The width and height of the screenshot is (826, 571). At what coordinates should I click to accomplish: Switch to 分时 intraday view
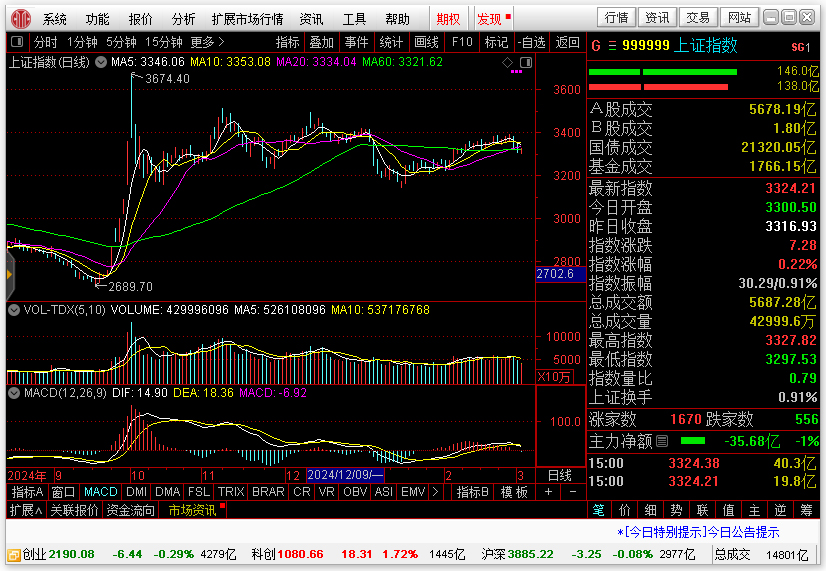pyautogui.click(x=45, y=42)
